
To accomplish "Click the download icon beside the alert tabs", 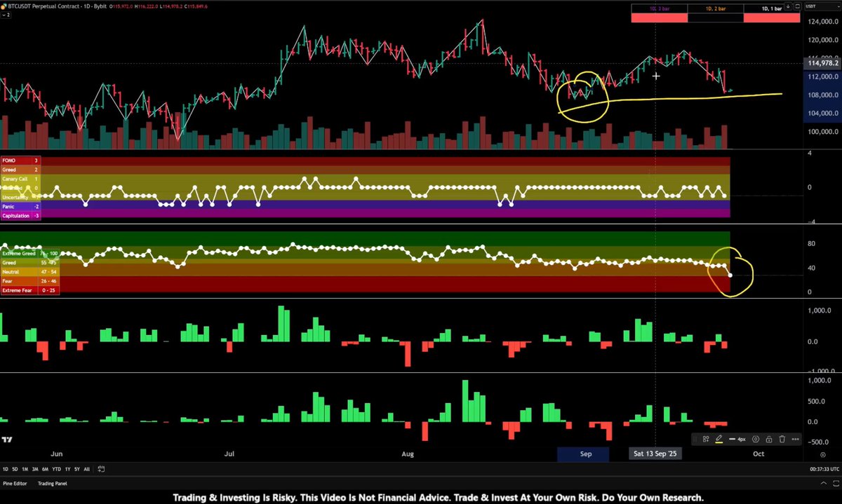I will pyautogui.click(x=788, y=6).
